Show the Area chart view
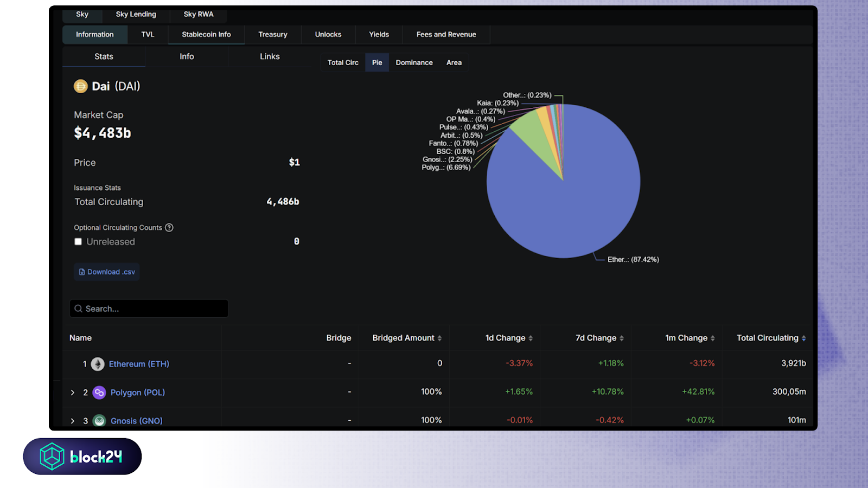The width and height of the screenshot is (868, 488). (x=454, y=62)
